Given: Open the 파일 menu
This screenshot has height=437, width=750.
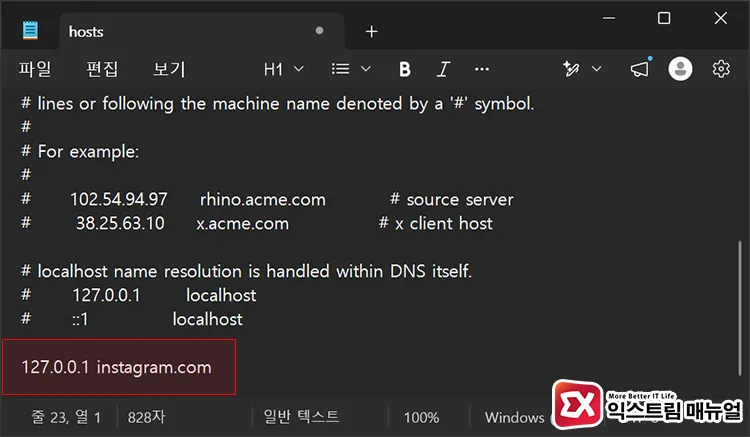Looking at the screenshot, I should tap(35, 69).
